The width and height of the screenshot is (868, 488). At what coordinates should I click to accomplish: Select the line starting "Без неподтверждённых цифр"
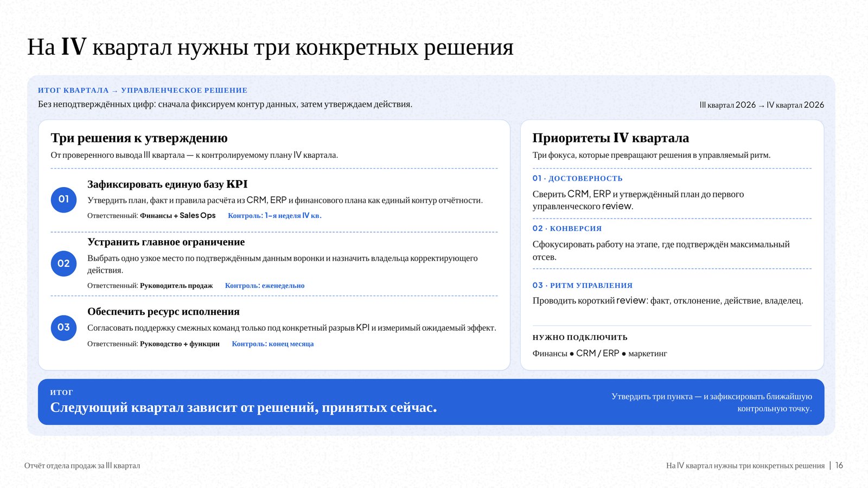pyautogui.click(x=225, y=104)
